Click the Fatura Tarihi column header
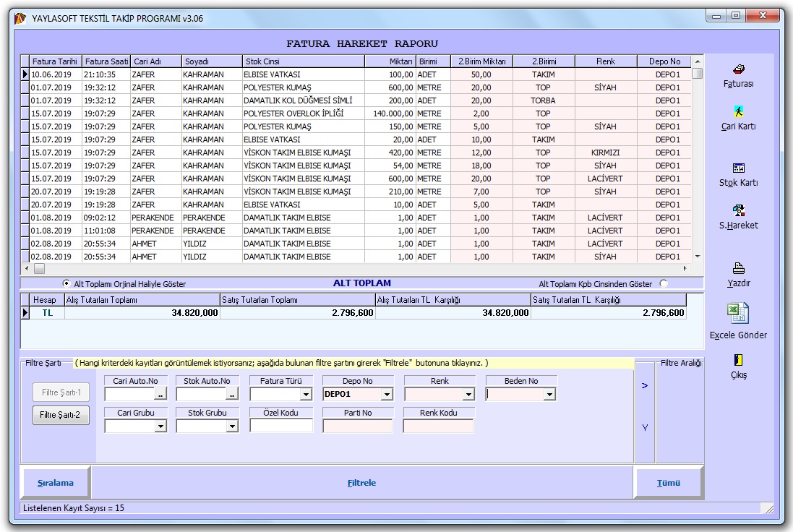Screen dimensions: 793x532 tap(55, 61)
